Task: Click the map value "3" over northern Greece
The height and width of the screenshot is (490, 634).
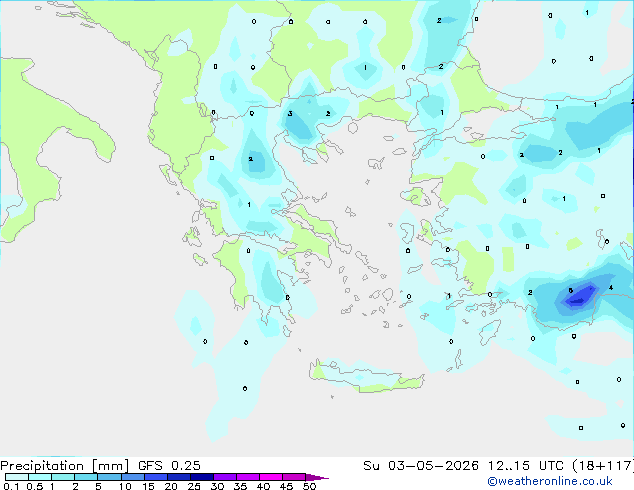Action: [x=290, y=114]
